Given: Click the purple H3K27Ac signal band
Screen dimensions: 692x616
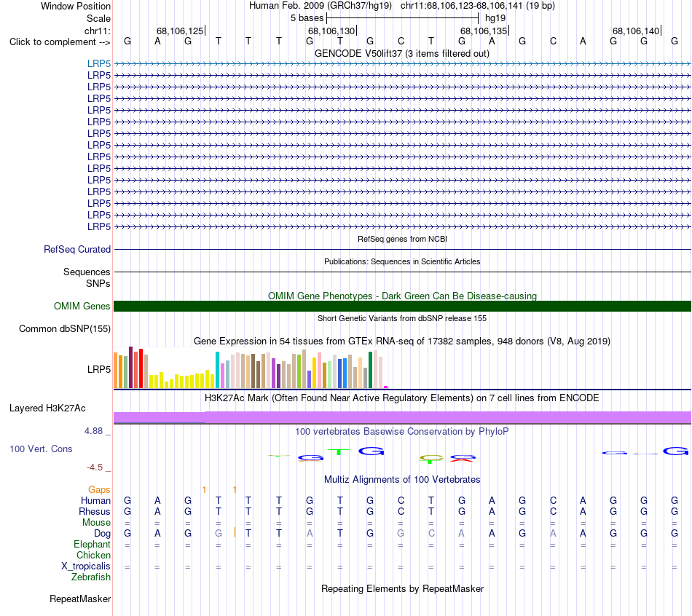Looking at the screenshot, I should click(402, 417).
